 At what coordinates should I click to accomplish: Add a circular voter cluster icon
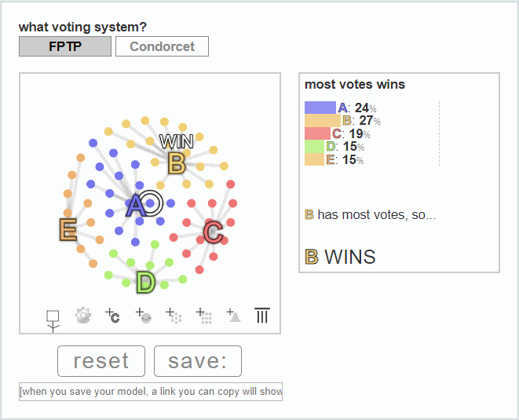[x=174, y=316]
